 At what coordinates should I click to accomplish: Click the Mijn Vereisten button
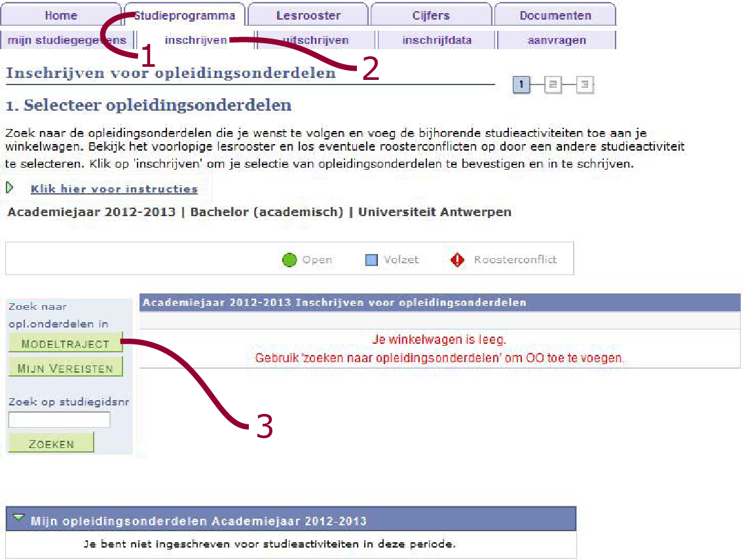click(65, 368)
